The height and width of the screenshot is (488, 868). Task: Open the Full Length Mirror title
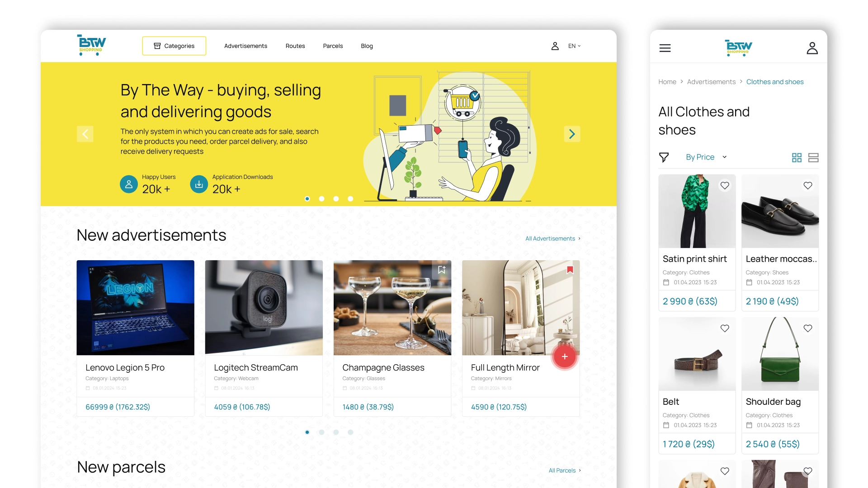coord(505,368)
